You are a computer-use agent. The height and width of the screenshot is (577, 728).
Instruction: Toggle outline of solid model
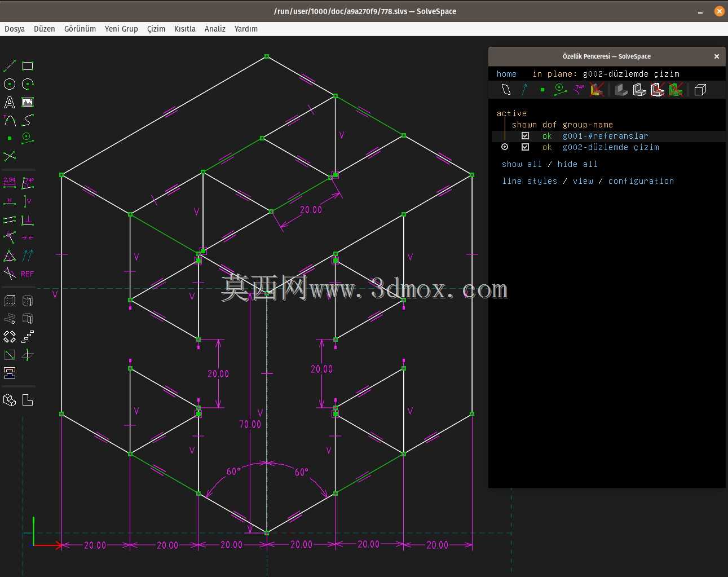coord(658,89)
